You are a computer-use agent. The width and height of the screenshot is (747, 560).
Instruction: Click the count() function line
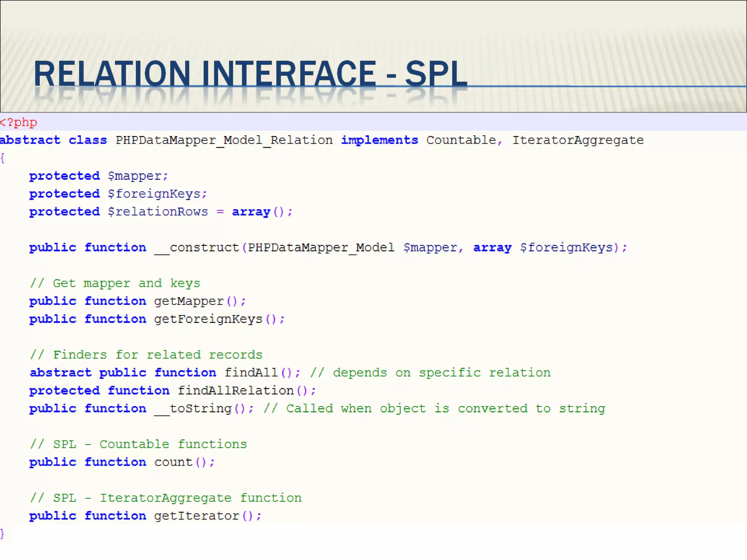pyautogui.click(x=122, y=462)
